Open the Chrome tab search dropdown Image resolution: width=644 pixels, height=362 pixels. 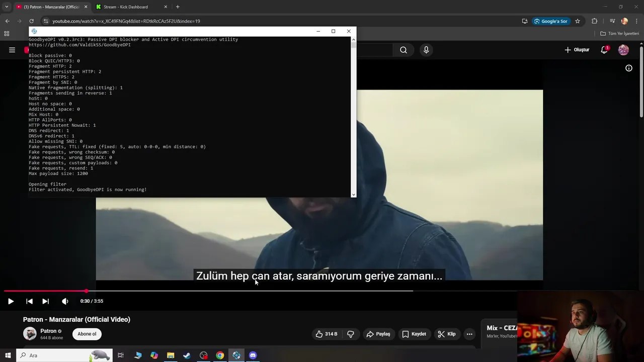pos(7,7)
